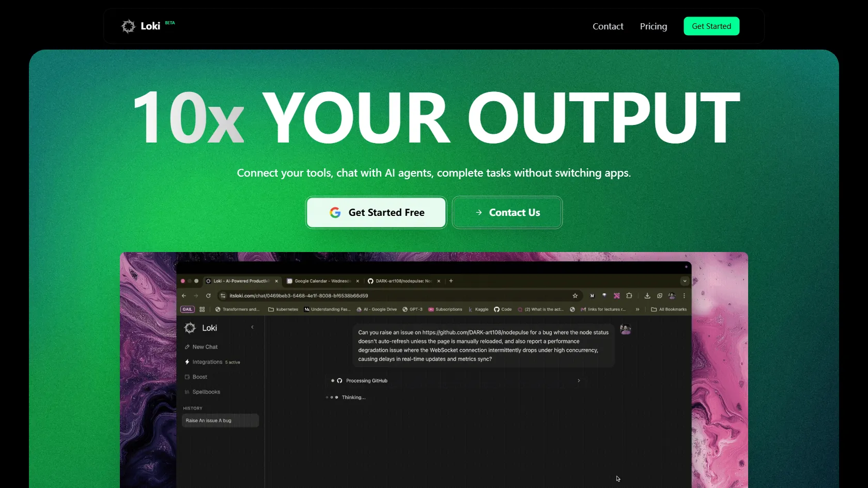This screenshot has height=488, width=868.
Task: Click the browser back arrow
Action: pos(184,296)
